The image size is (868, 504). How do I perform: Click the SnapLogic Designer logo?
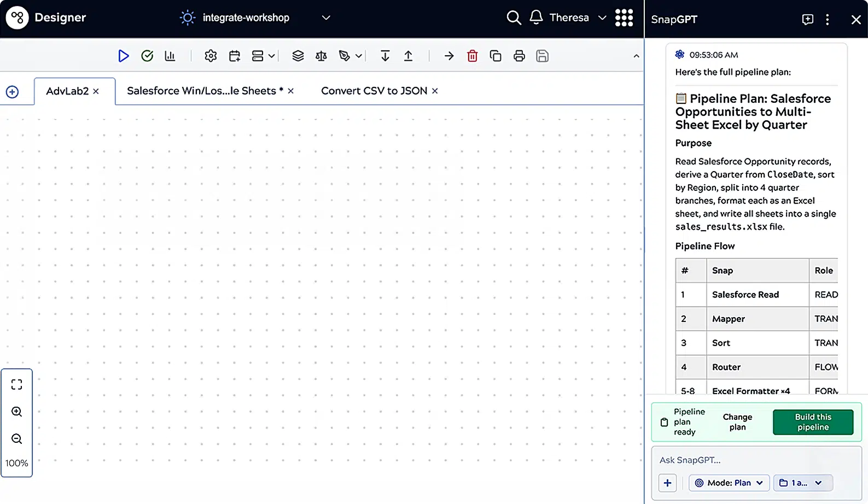[x=17, y=17]
